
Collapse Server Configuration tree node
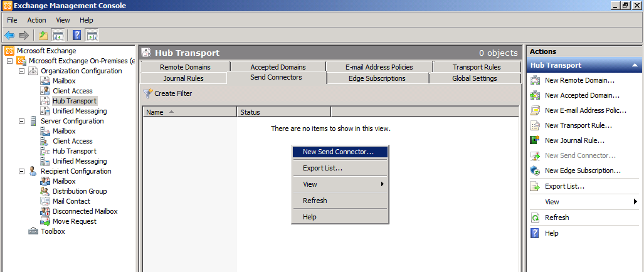coord(22,121)
